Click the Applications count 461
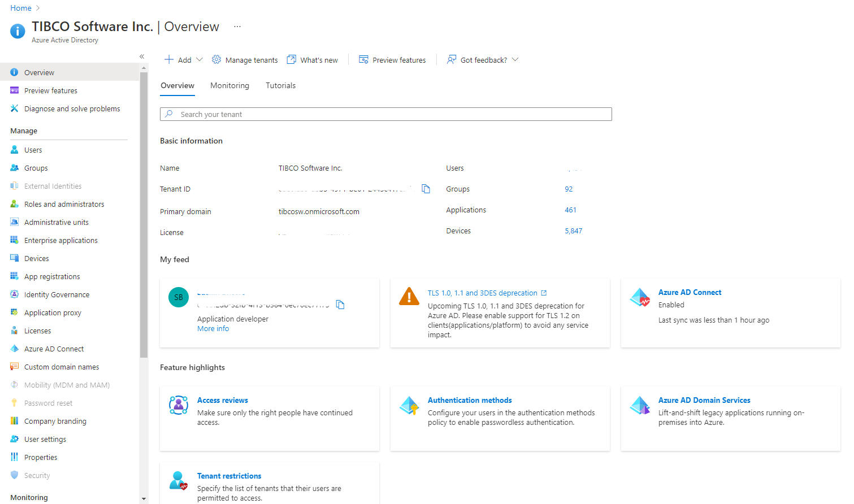This screenshot has height=504, width=854. pos(570,210)
